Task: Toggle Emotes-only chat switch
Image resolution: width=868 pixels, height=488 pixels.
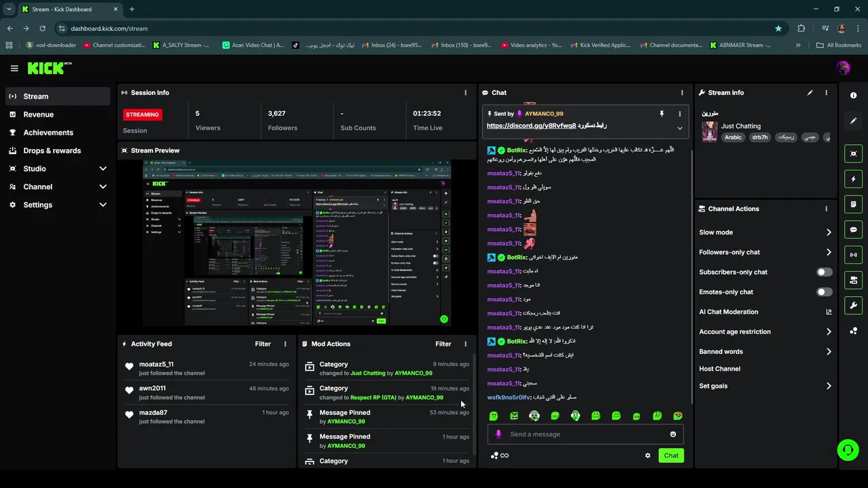Action: [824, 292]
